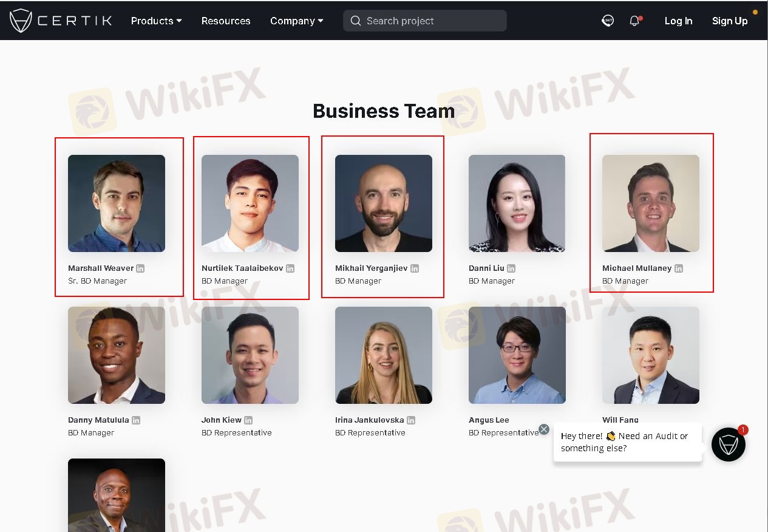Open the Resources menu item
Image resolution: width=768 pixels, height=532 pixels.
[226, 21]
